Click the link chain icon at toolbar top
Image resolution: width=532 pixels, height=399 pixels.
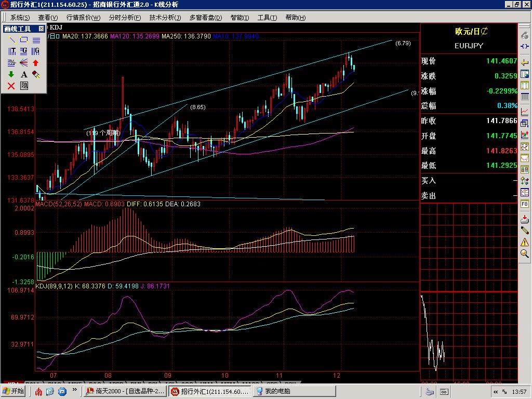(525, 35)
